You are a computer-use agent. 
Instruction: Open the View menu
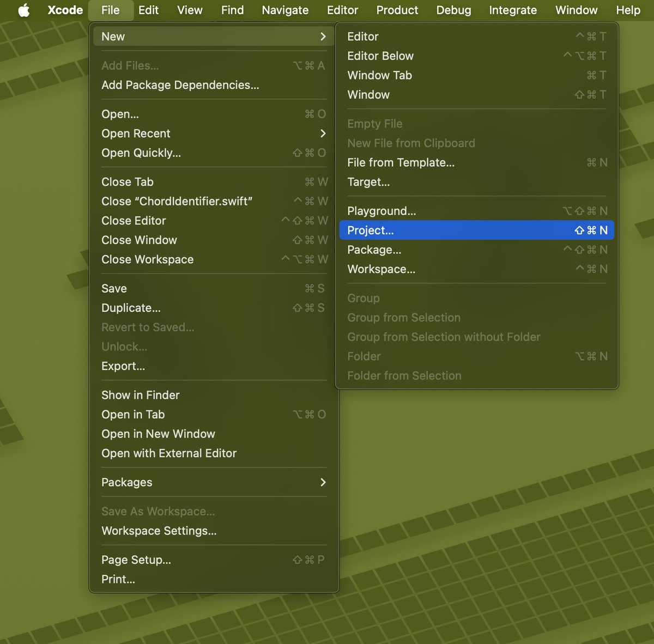pos(190,10)
